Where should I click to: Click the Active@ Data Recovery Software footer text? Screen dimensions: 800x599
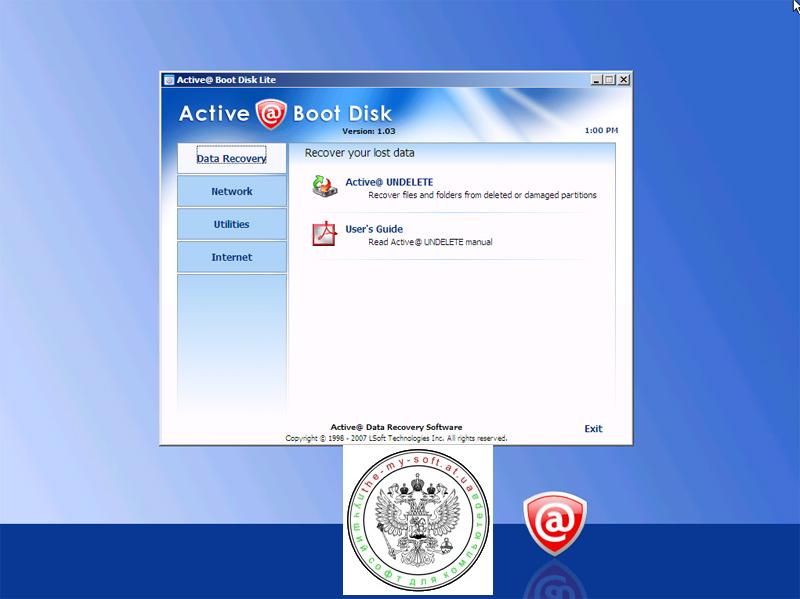coord(396,427)
